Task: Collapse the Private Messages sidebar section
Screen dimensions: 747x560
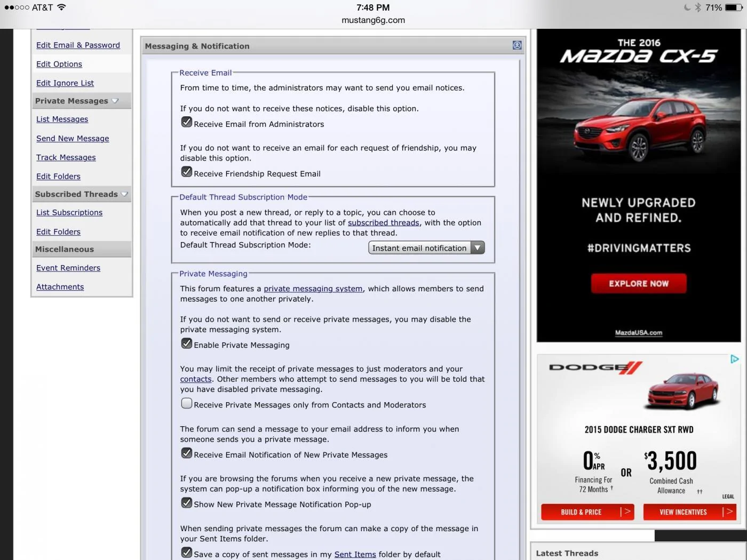Action: click(x=115, y=101)
